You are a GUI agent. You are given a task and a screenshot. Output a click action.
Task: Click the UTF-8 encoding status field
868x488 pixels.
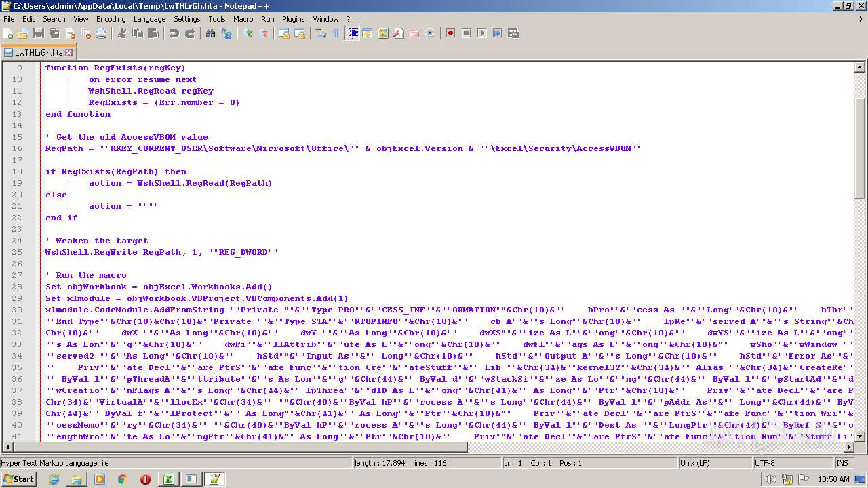click(792, 463)
